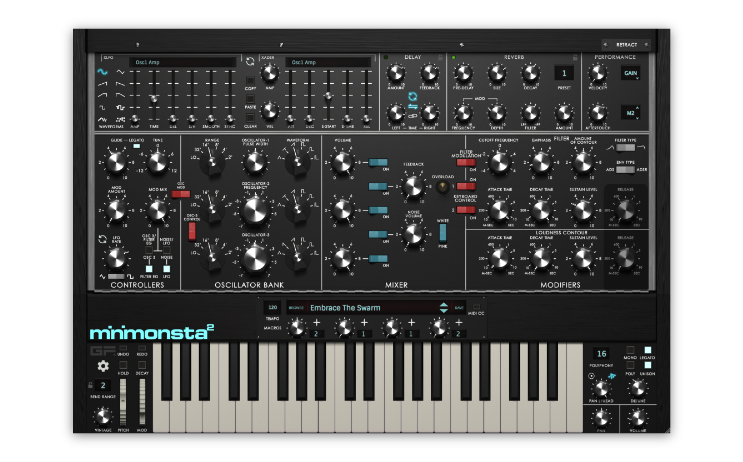
Task: Select the sine waveform icon in the LFO
Action: point(102,73)
